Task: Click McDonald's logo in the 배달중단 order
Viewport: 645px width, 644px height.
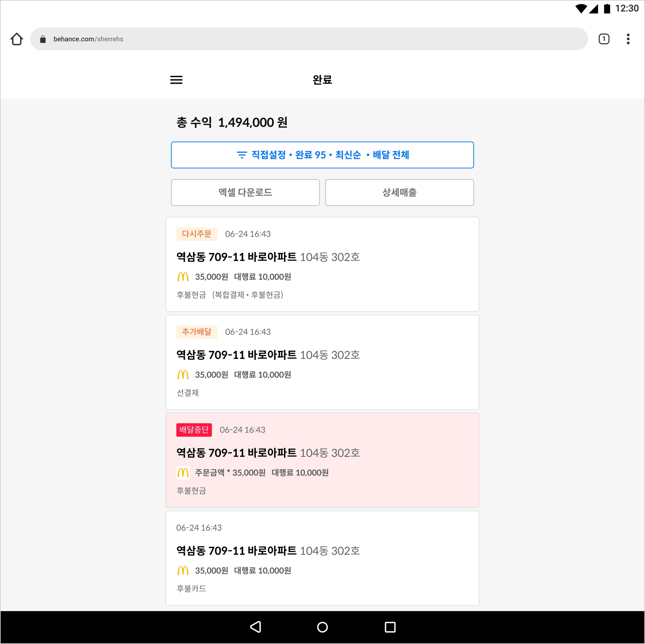Action: tap(183, 472)
